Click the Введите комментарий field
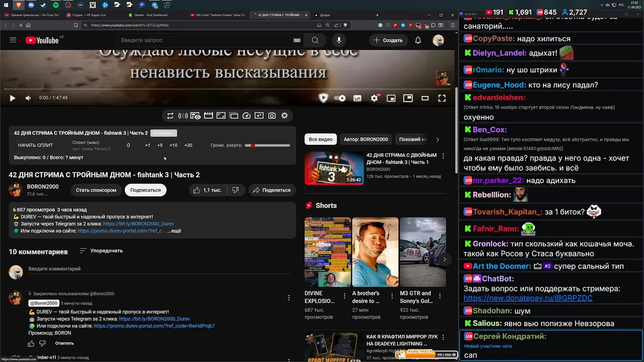The height and width of the screenshot is (362, 644). (x=158, y=269)
